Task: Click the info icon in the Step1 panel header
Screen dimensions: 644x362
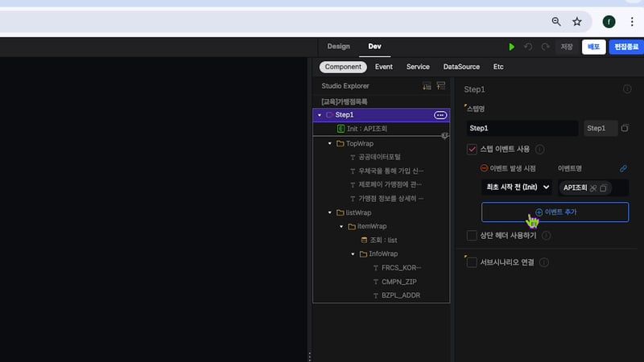Action: tap(627, 89)
